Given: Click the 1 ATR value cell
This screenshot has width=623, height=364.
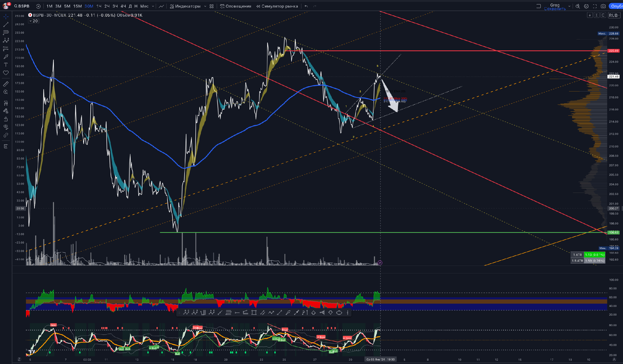Looking at the screenshot, I should tap(594, 255).
